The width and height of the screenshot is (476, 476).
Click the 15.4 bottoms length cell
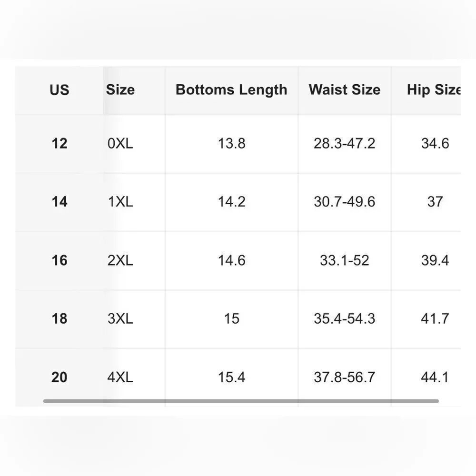tap(232, 377)
